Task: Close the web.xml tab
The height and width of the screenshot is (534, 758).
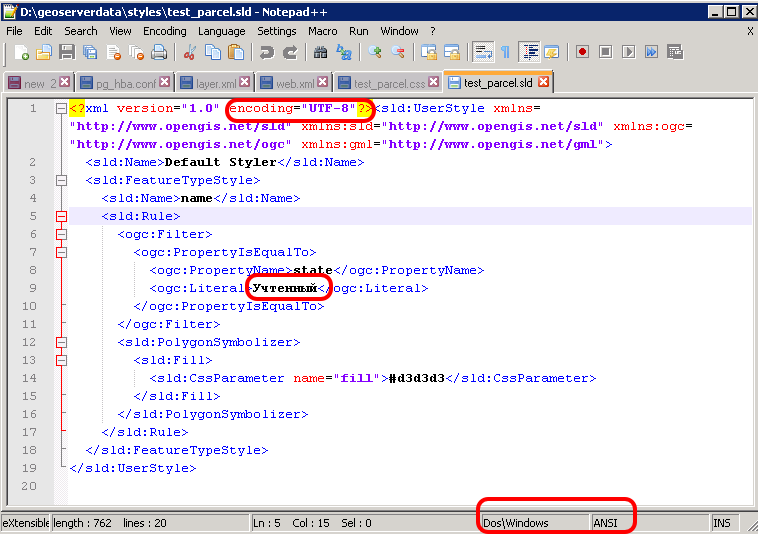Action: point(323,82)
